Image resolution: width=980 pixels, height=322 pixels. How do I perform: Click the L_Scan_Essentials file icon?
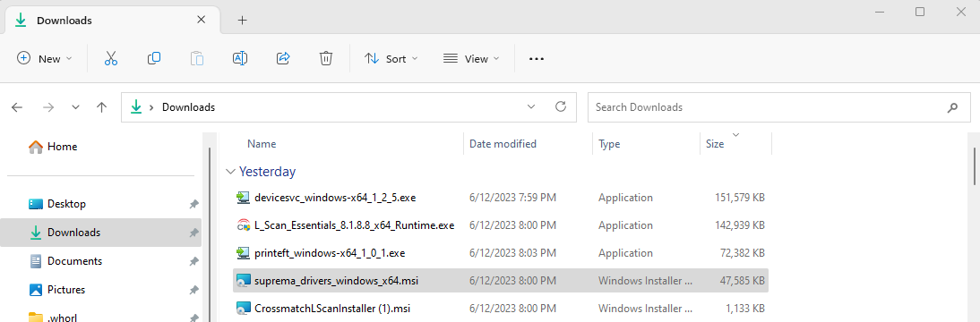243,225
